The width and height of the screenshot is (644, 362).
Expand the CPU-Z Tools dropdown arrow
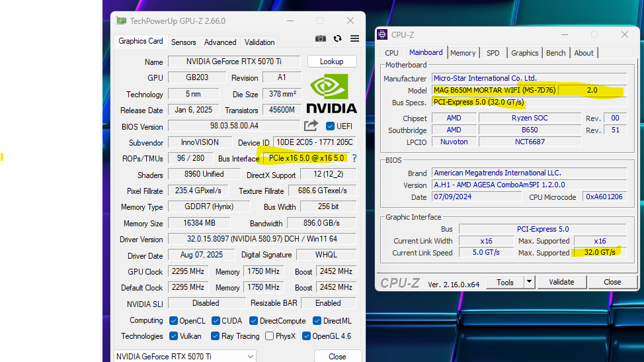530,282
